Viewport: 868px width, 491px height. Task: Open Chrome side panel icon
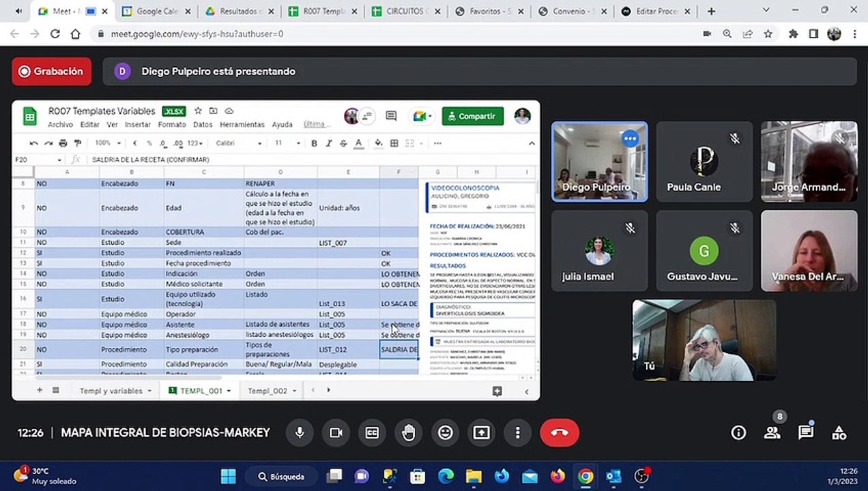[x=813, y=33]
